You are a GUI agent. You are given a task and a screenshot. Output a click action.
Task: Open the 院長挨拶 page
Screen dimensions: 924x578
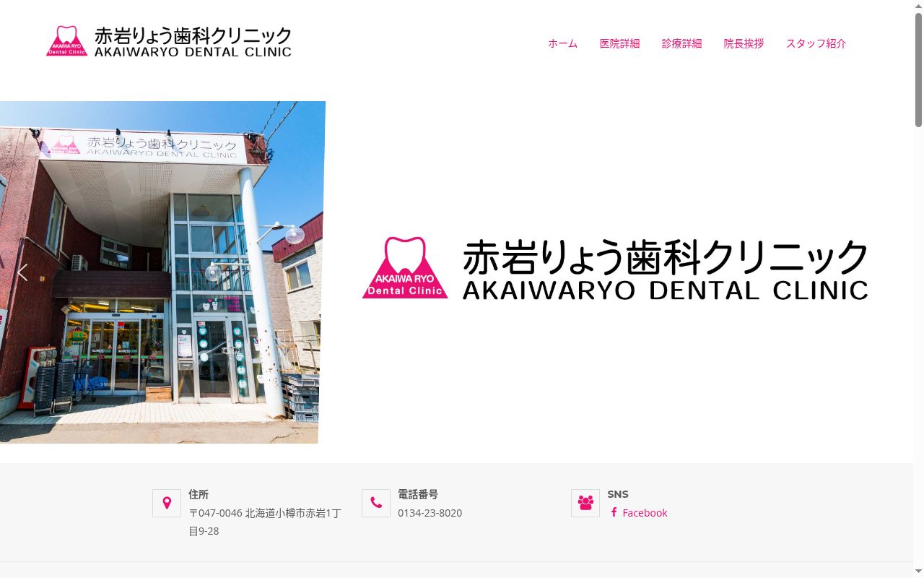tap(744, 43)
